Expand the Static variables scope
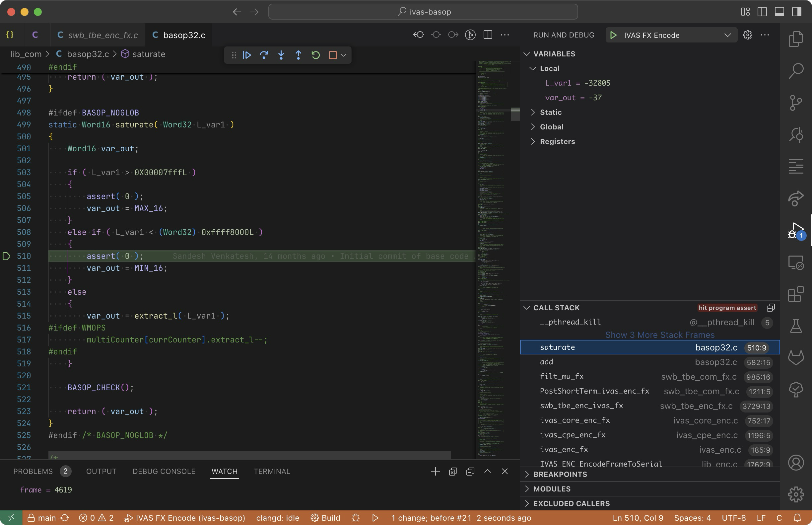812x525 pixels. [550, 112]
